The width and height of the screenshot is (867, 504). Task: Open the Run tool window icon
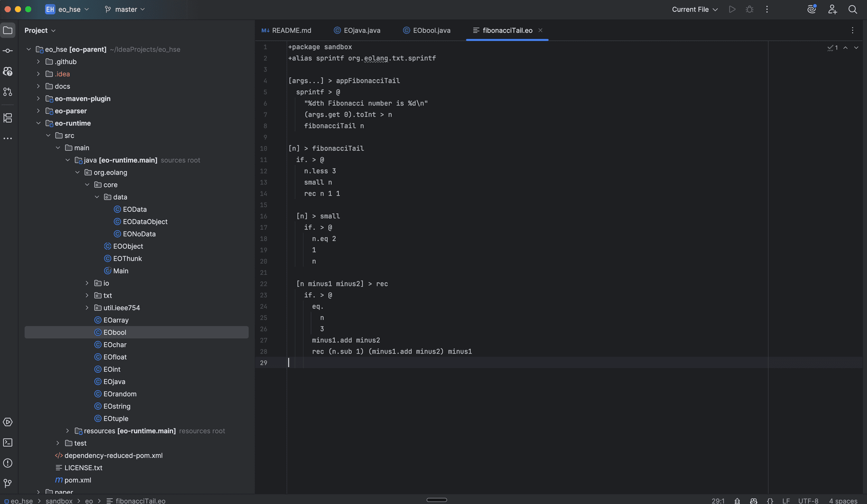[x=8, y=422]
